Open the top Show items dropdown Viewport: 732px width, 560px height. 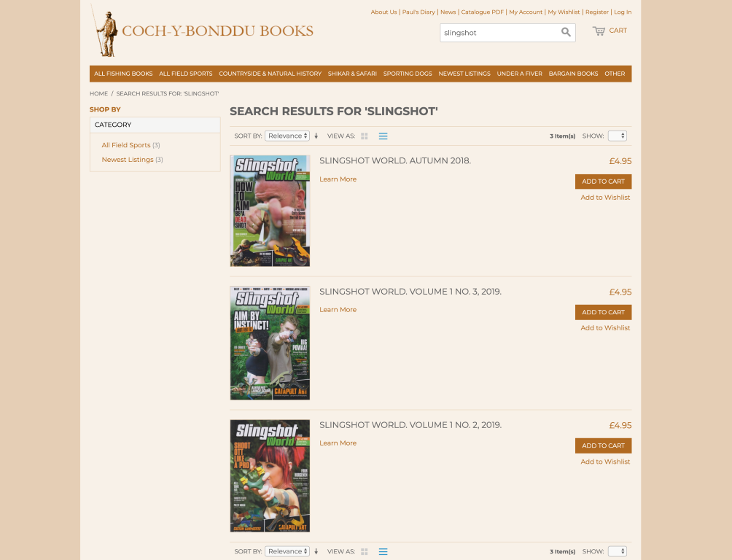617,136
